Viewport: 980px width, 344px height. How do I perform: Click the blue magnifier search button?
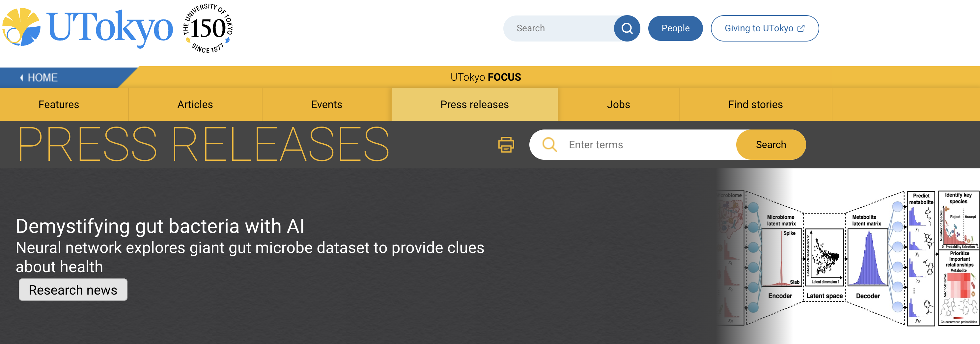click(x=627, y=28)
